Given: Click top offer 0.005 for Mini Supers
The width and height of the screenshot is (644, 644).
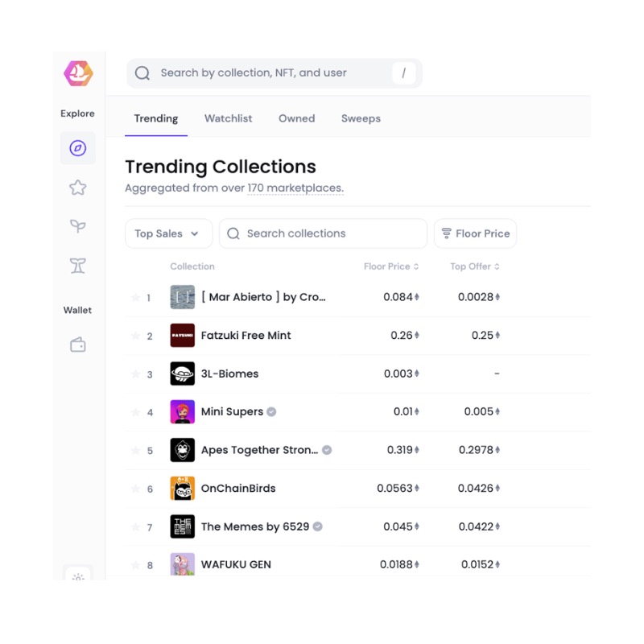Looking at the screenshot, I should point(481,411).
